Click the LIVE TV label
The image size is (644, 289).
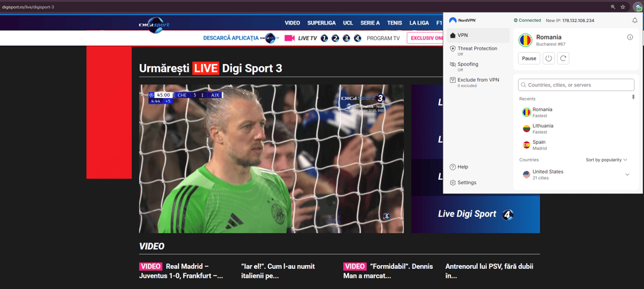[308, 38]
